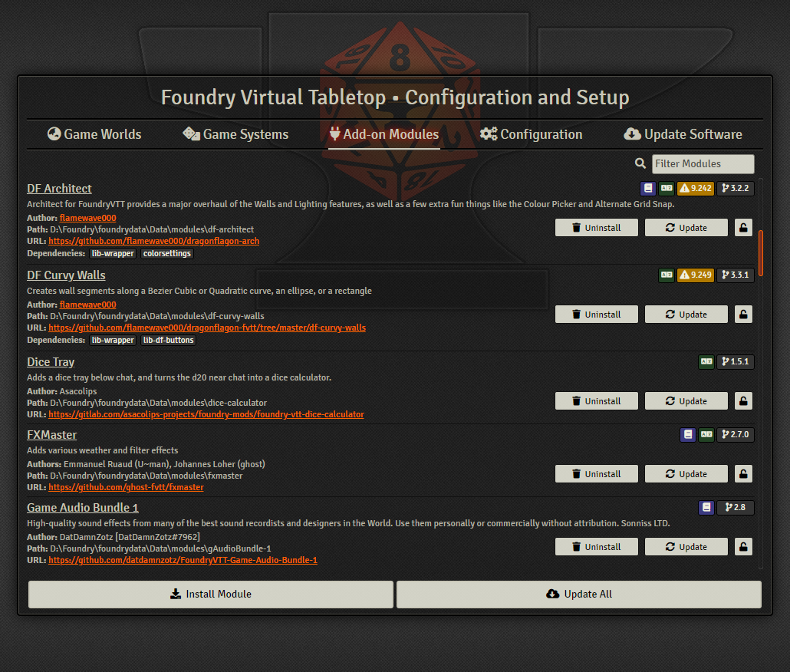The image size is (790, 672).
Task: Select the Add-on Modules tab
Action: 384,134
